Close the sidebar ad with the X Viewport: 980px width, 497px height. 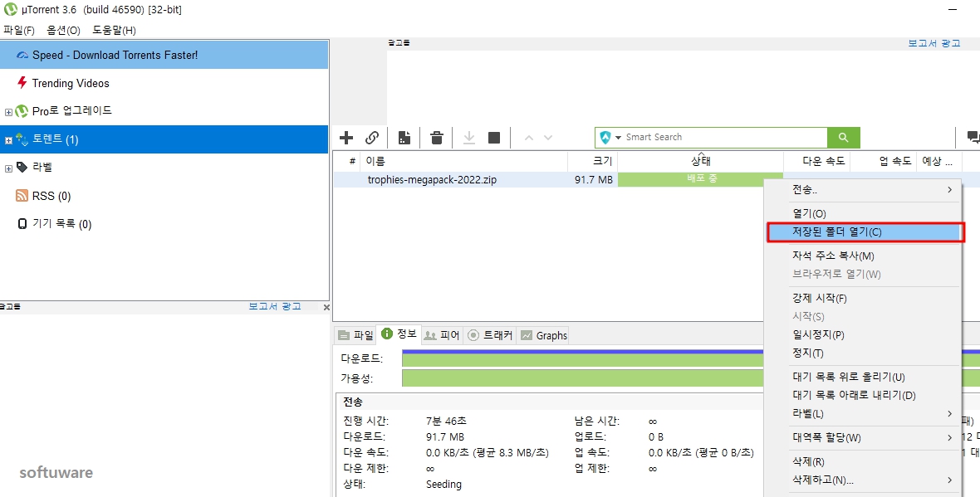click(x=326, y=307)
